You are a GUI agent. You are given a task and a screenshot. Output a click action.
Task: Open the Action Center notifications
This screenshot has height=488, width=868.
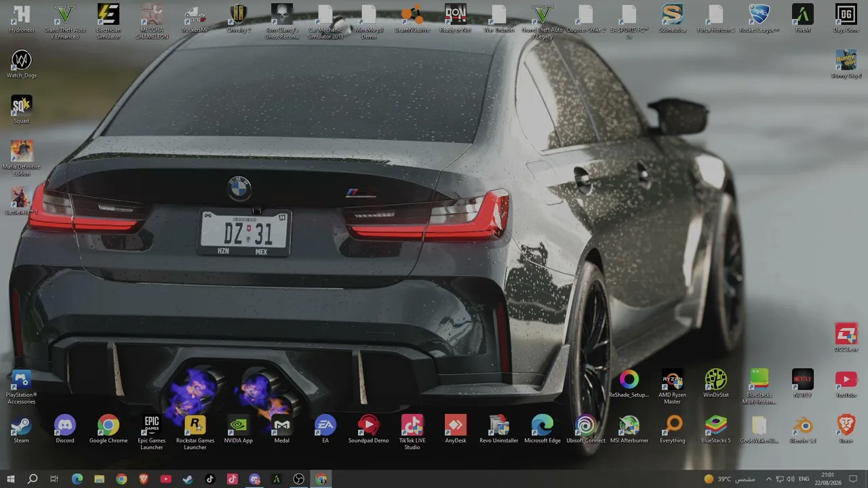tap(853, 479)
